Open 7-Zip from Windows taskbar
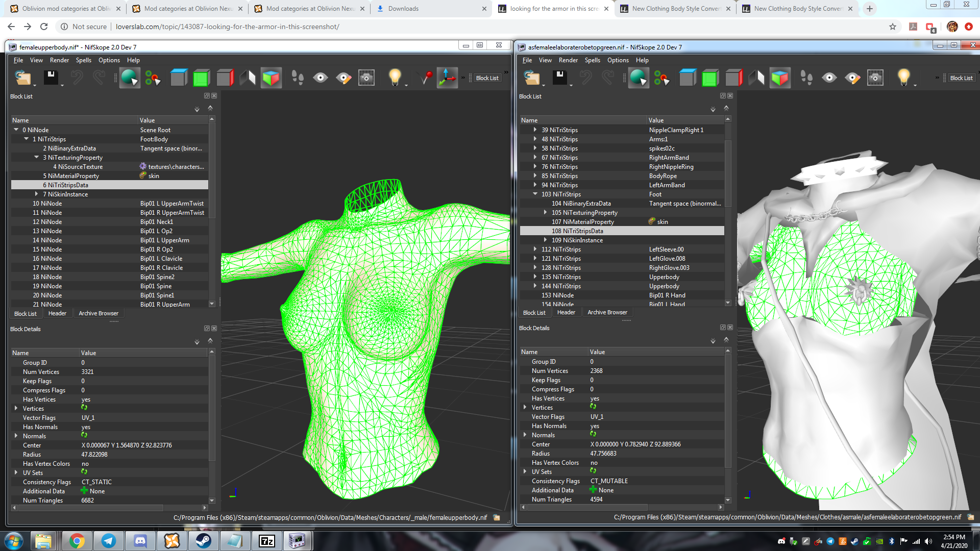Viewport: 980px width, 551px height. click(x=266, y=541)
